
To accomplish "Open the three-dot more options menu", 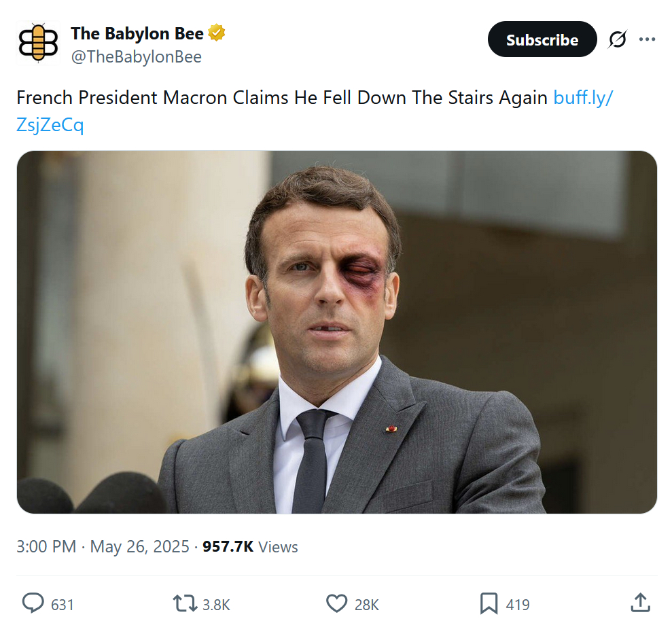I will [x=647, y=39].
